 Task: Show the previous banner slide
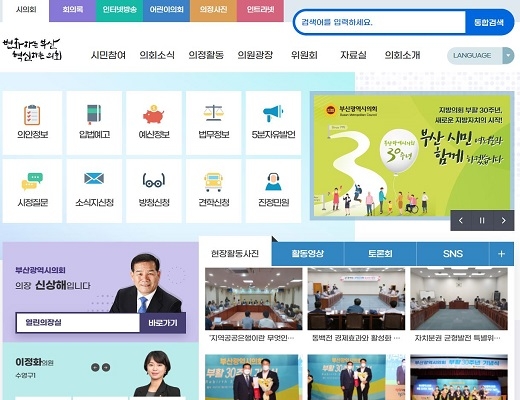click(x=461, y=220)
